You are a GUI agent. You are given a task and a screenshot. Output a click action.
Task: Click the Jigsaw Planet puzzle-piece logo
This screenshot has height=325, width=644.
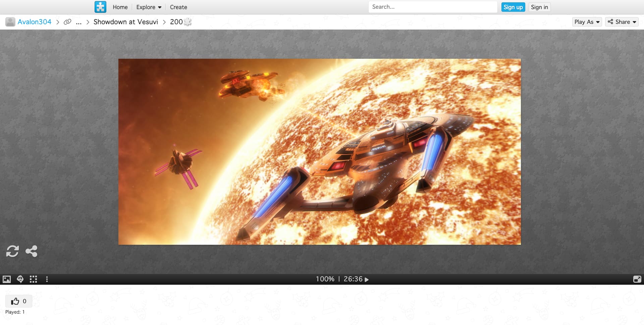click(x=100, y=7)
